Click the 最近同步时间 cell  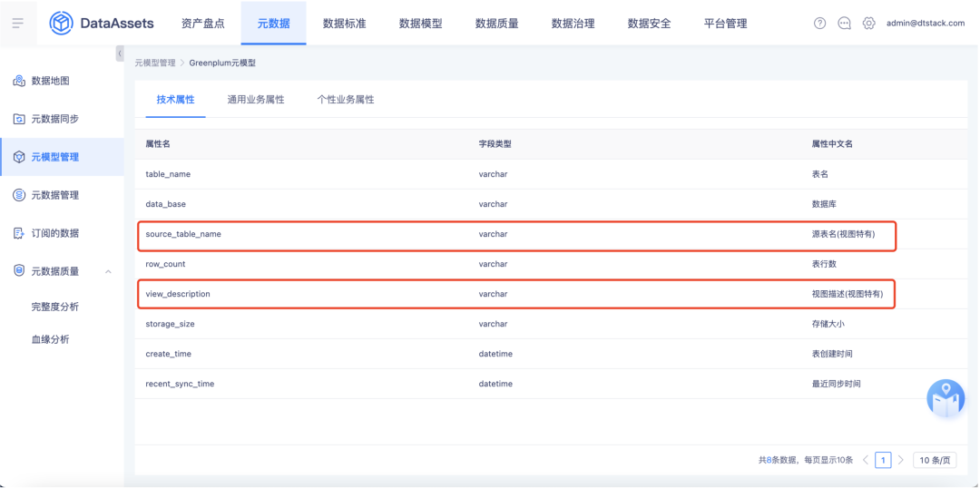pyautogui.click(x=837, y=384)
